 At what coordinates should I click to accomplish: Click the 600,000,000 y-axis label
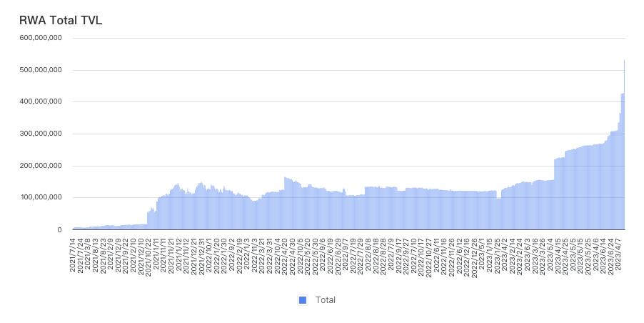[41, 38]
